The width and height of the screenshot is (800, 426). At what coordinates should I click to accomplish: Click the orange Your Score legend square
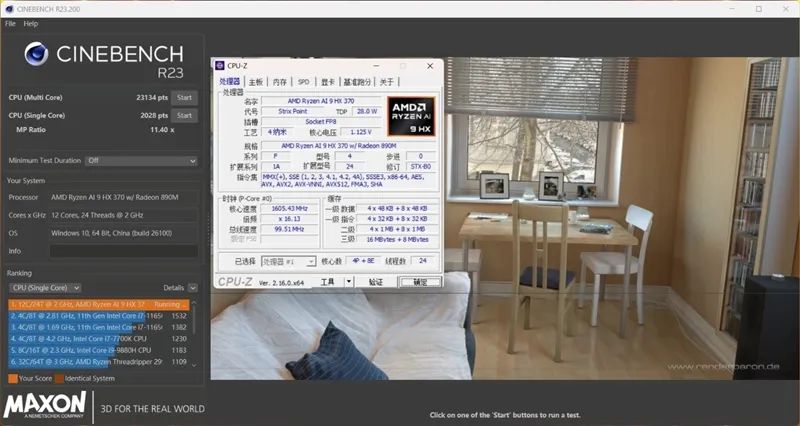pyautogui.click(x=12, y=378)
